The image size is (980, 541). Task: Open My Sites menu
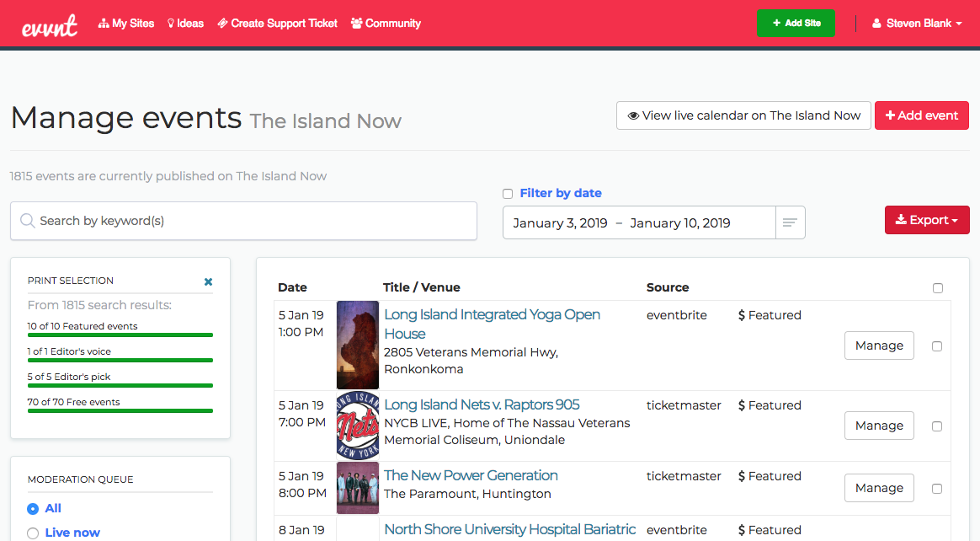[x=126, y=24]
